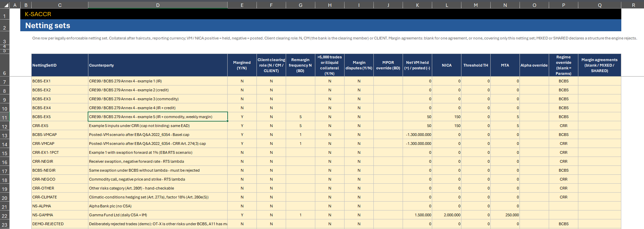Select the BCBS-EX3 netting set cell

point(60,99)
